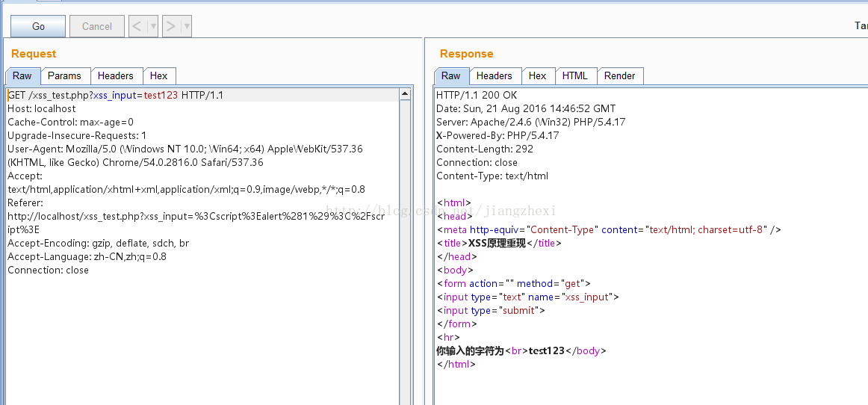Click the 你输入的字符为 test123 line
868x405 pixels.
click(x=521, y=350)
